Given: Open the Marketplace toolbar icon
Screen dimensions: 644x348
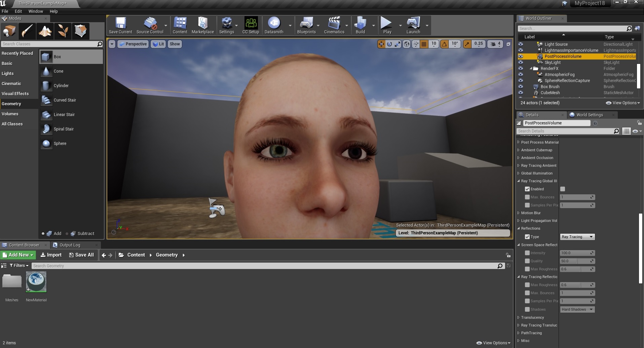Looking at the screenshot, I should click(203, 25).
